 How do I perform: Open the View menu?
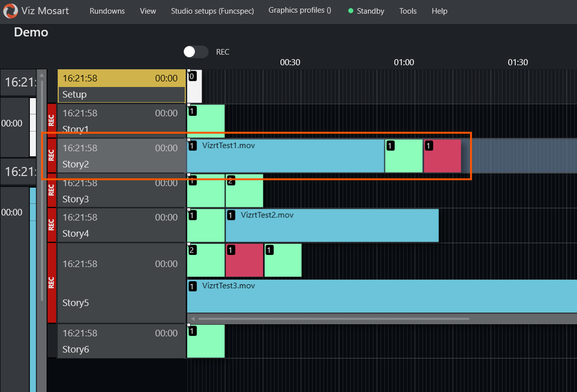point(148,11)
